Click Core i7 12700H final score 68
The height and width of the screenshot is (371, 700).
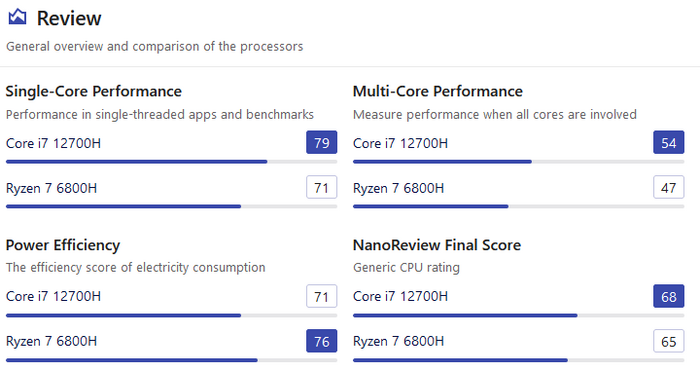(669, 296)
